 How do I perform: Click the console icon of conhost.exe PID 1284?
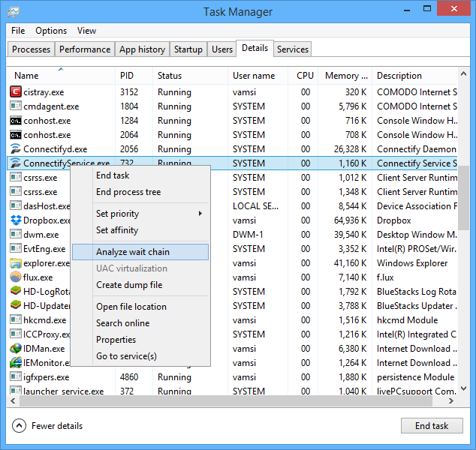click(x=16, y=121)
